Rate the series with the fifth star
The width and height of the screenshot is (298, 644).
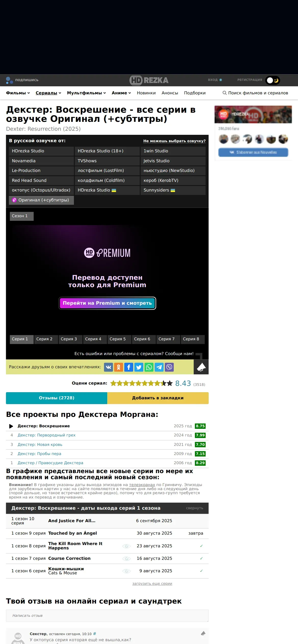(x=138, y=383)
